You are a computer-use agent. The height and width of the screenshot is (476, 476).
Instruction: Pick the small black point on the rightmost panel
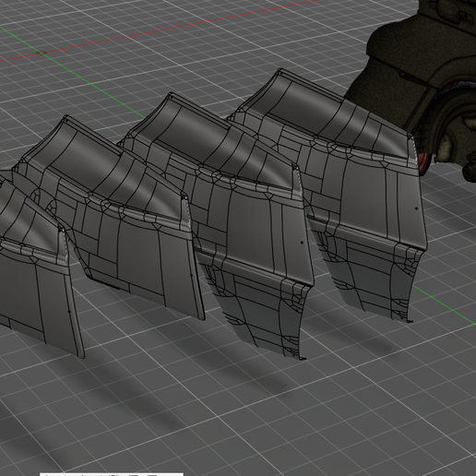pos(416,208)
